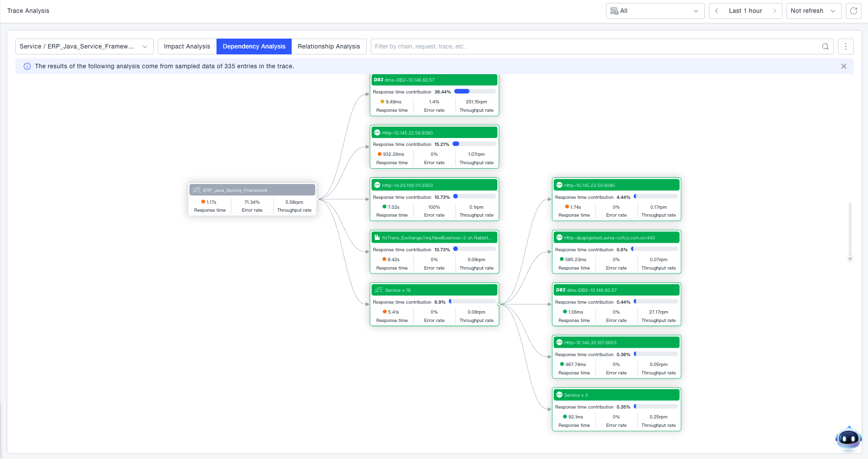Open the three-dot more options menu
Screen dimensions: 868x459
point(846,46)
